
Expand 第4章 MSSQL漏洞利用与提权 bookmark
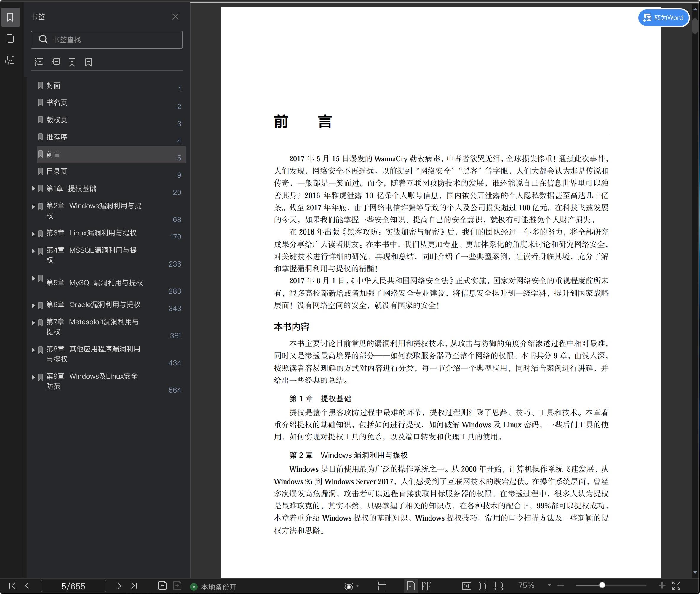coord(33,251)
